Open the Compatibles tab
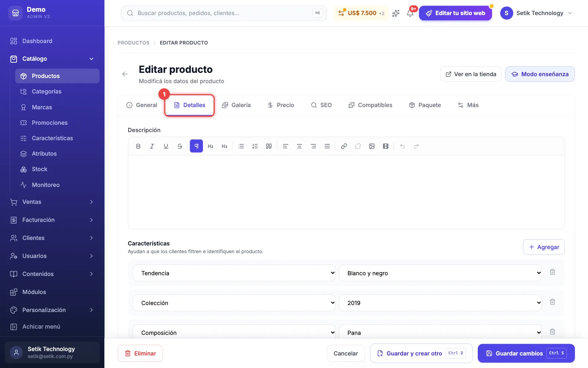Screen dimensions: 588x368 [370, 105]
